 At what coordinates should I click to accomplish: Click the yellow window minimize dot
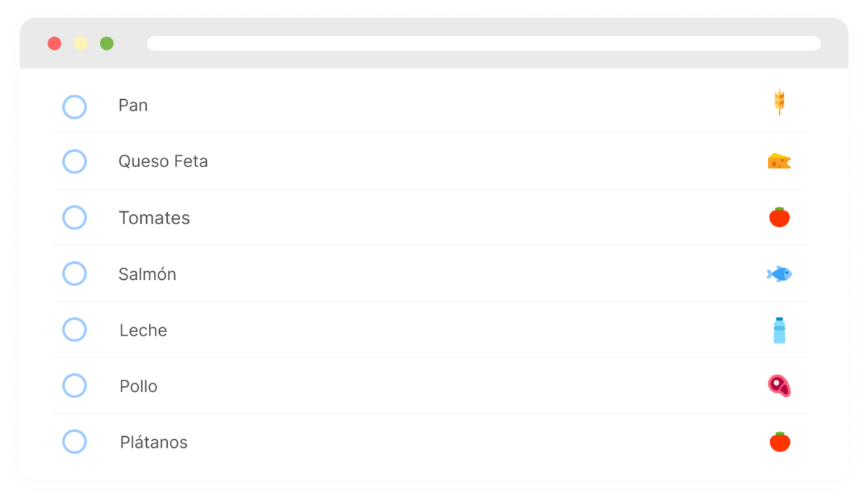click(x=80, y=43)
